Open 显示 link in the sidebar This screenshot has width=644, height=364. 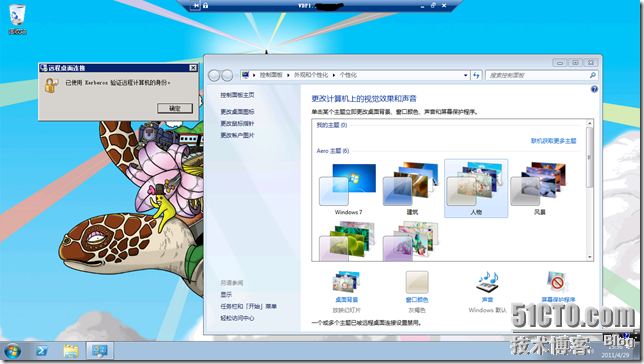pyautogui.click(x=226, y=295)
